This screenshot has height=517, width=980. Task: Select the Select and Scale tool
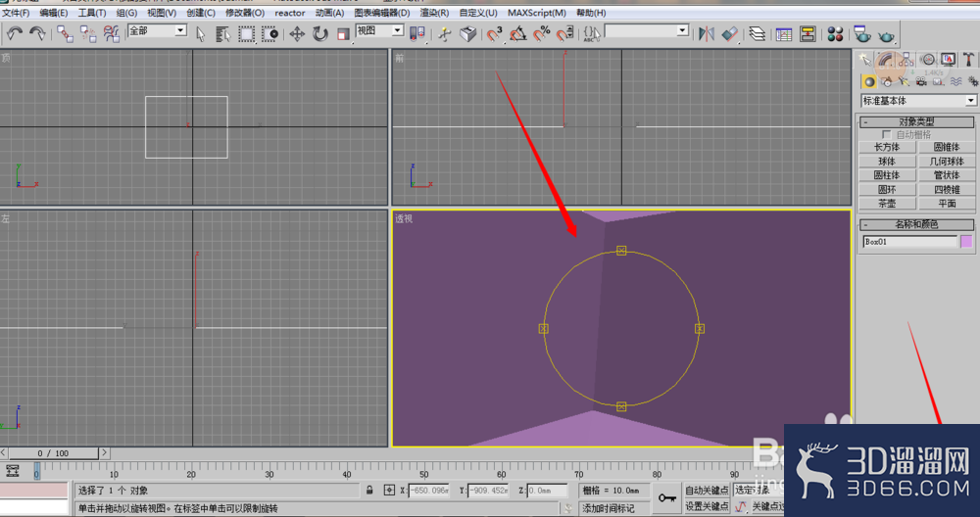pos(342,33)
